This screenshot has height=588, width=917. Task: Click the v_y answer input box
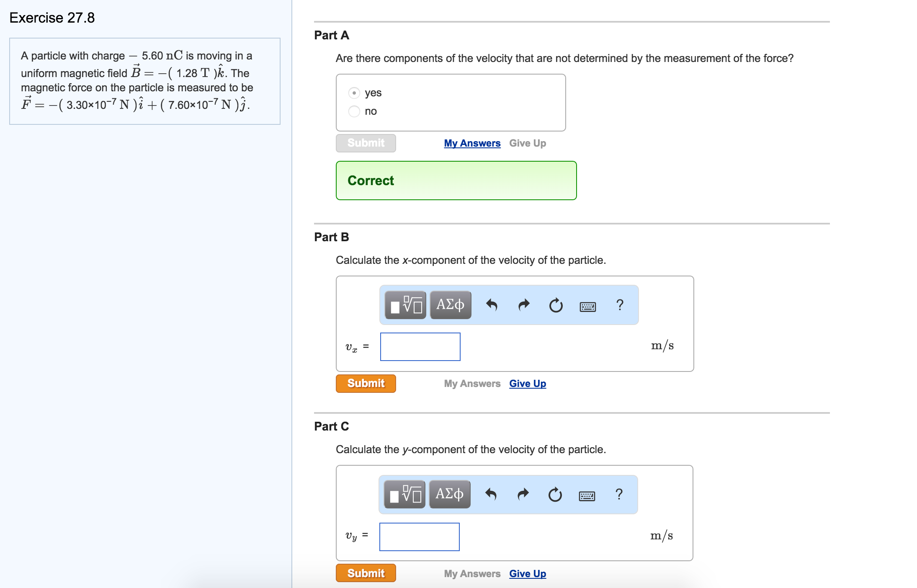click(x=419, y=536)
